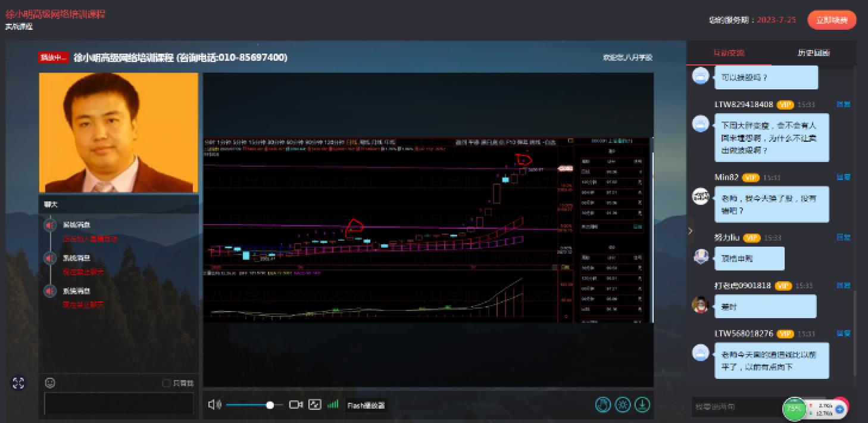Click the red 立即续费 button
The width and height of the screenshot is (868, 423).
point(832,20)
